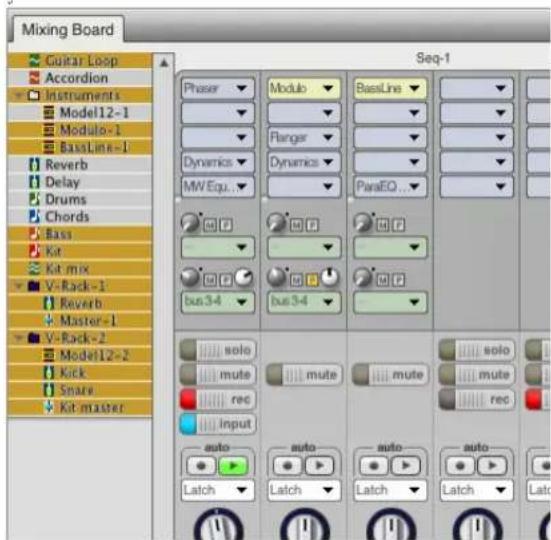Click the Chords MIDI track icon
The height and width of the screenshot is (540, 551).
pos(34,216)
